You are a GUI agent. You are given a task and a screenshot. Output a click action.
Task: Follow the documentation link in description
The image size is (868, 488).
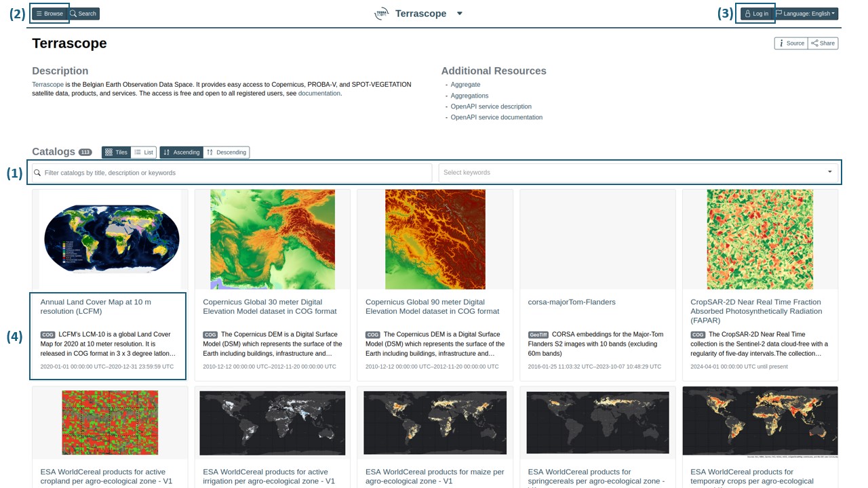coord(319,94)
